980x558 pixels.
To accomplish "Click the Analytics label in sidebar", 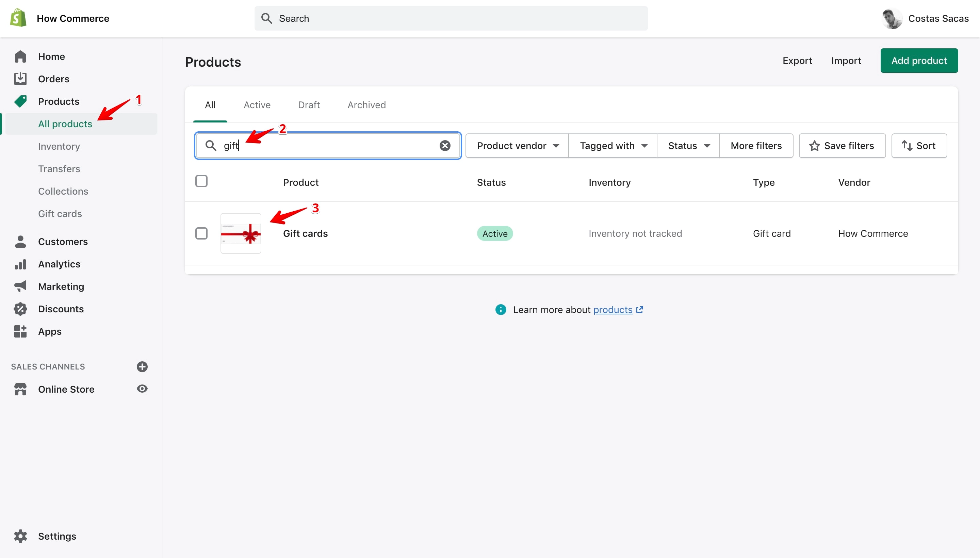I will click(x=59, y=264).
